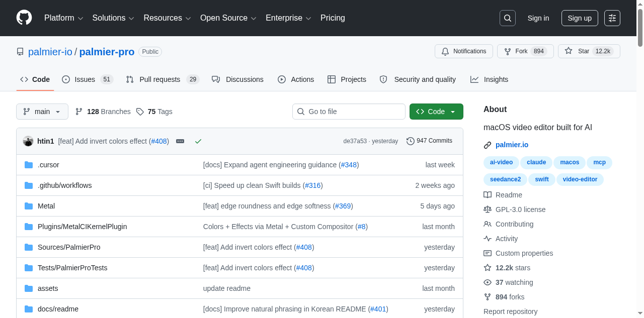
Task: Click the swift topic tag
Action: pos(542,179)
